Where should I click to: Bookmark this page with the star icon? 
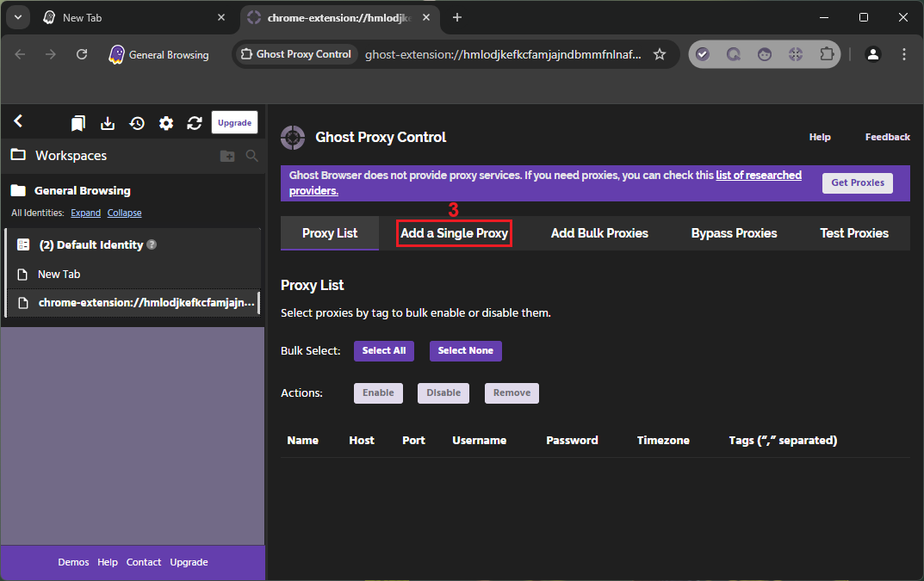pyautogui.click(x=660, y=54)
